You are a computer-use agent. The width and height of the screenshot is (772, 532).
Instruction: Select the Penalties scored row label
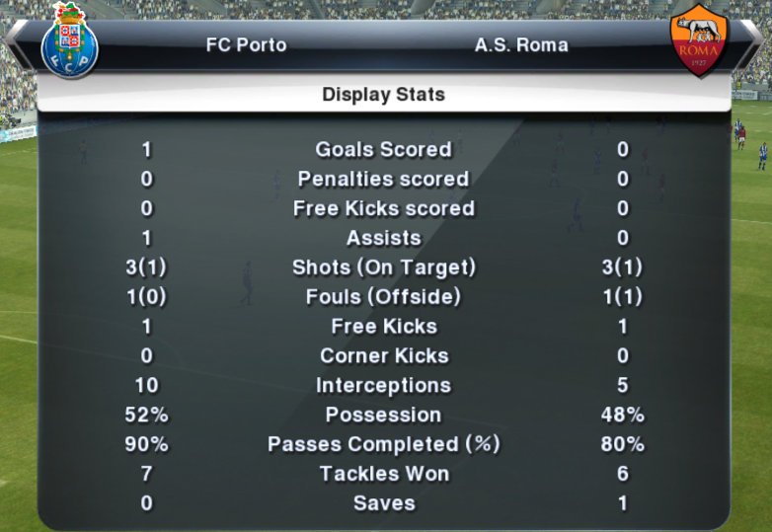(x=384, y=179)
